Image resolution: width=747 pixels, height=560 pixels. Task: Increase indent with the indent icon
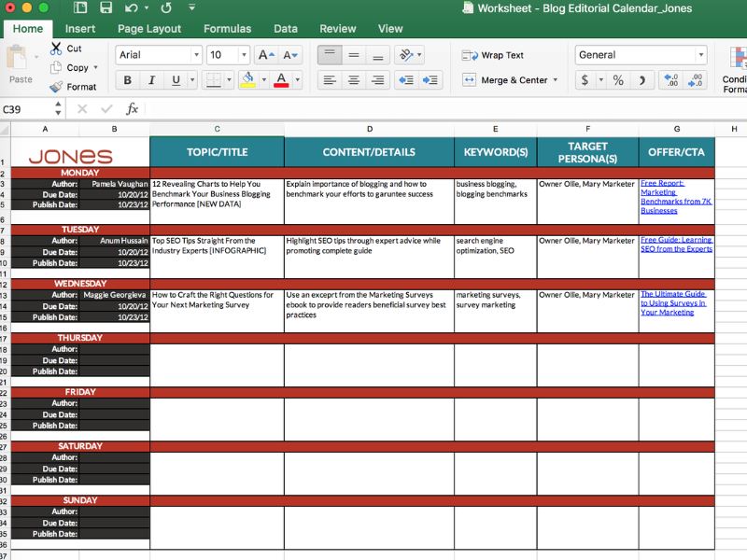pos(430,79)
